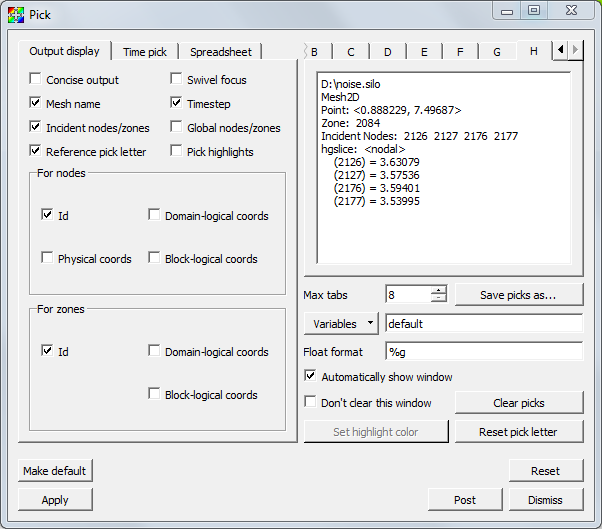
Task: Enable Physical coords for nodes
Action: point(47,258)
